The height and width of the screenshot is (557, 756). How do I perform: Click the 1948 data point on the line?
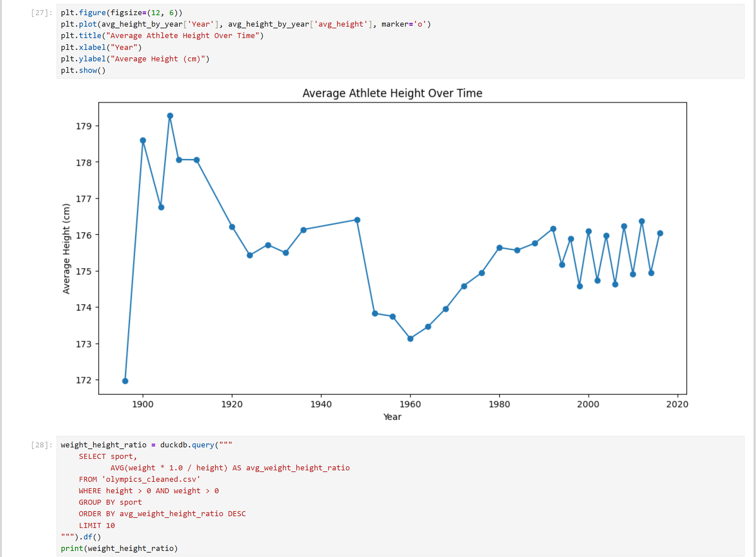(x=357, y=220)
